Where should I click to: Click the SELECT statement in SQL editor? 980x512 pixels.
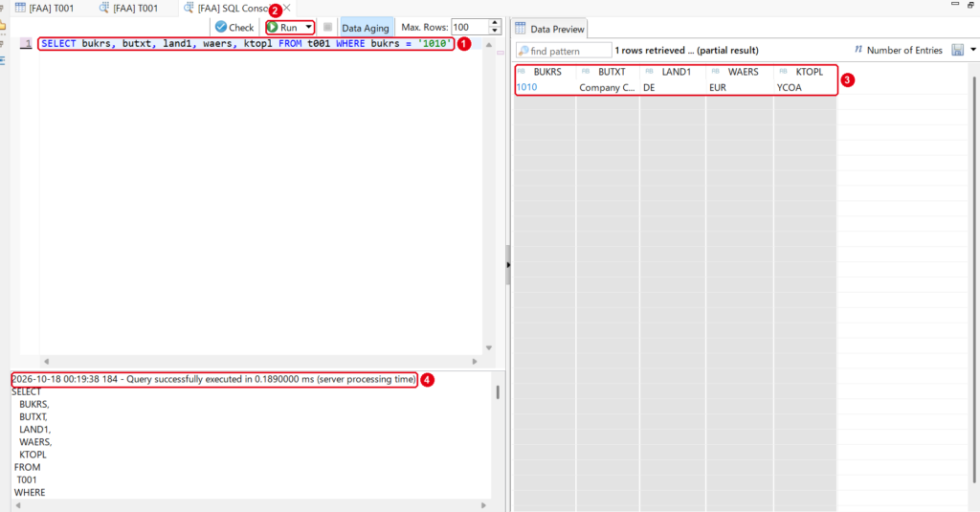[x=246, y=44]
